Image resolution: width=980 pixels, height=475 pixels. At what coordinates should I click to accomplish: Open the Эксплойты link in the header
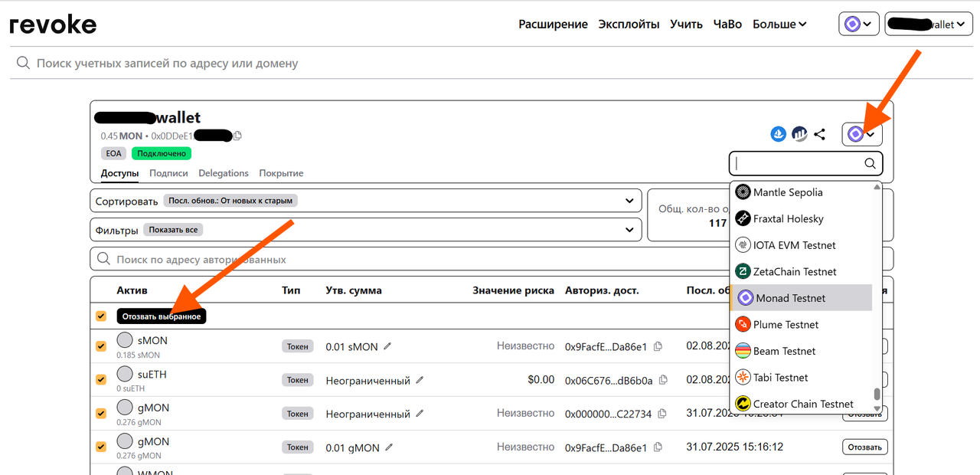click(x=629, y=25)
